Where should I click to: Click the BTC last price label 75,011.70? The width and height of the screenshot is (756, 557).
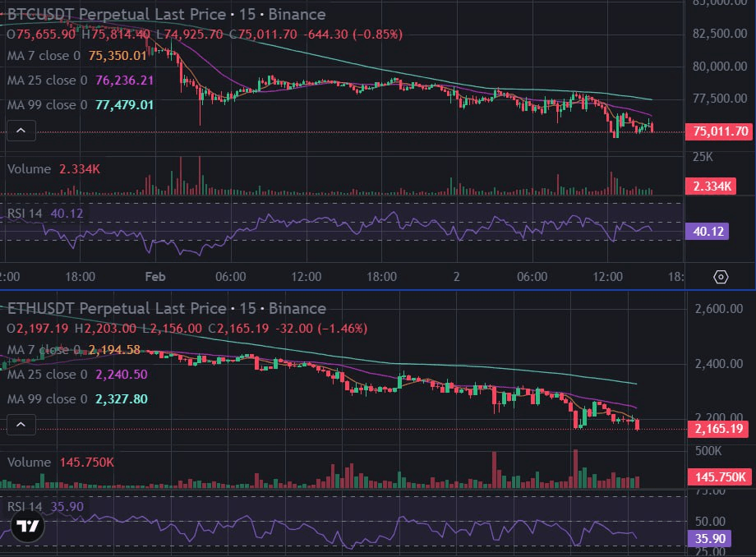[720, 131]
